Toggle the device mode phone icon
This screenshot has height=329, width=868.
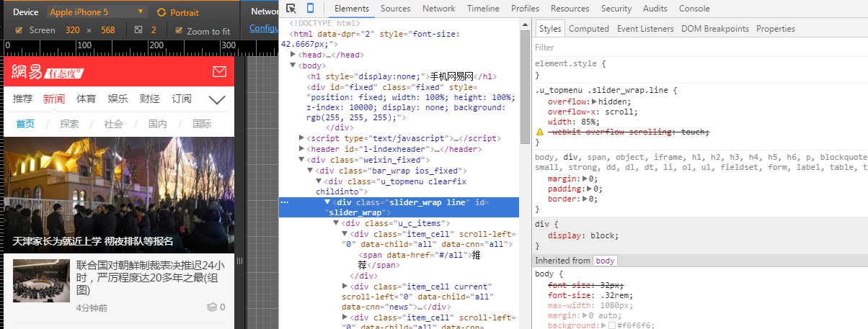click(311, 9)
